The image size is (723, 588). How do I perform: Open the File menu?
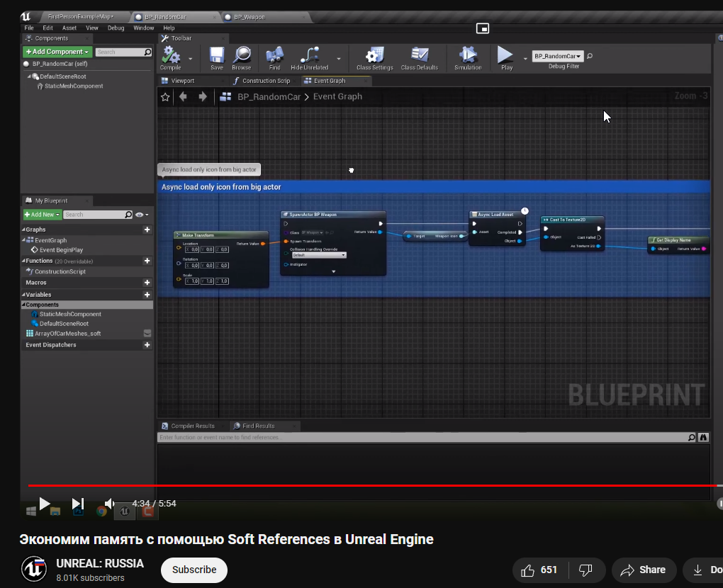(29, 28)
